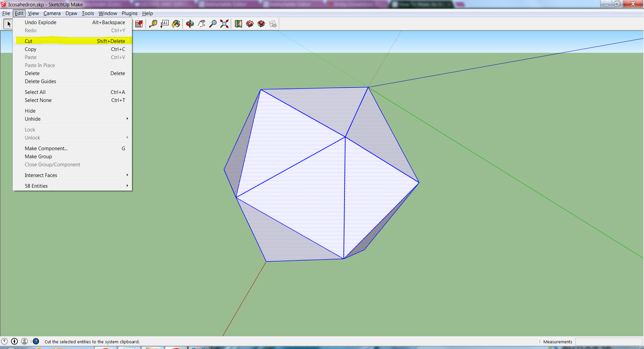
Task: Click the sign-in user status icon
Action: [x=24, y=341]
